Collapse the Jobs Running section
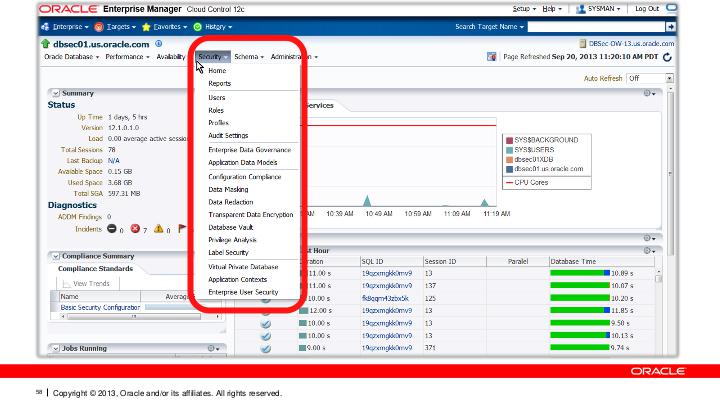The image size is (720, 405). (56, 349)
